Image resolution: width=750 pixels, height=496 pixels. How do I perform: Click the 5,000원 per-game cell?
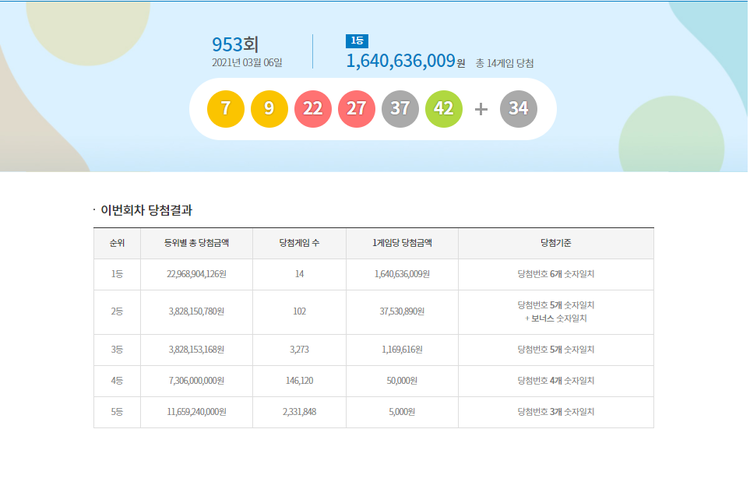[x=402, y=412]
